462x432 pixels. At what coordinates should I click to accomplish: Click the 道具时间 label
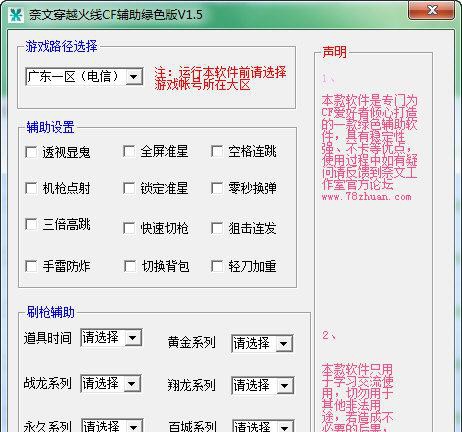point(48,338)
